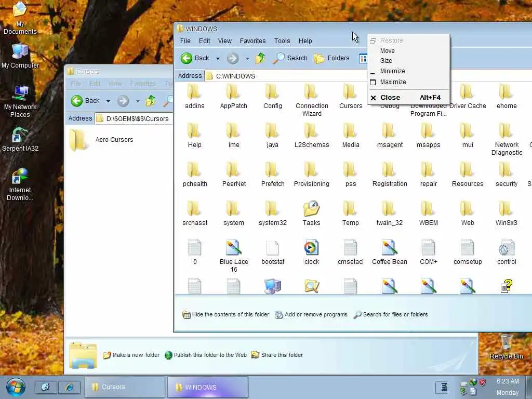Click the Up folder icon in Cursors window
This screenshot has width=532, height=399.
151,101
